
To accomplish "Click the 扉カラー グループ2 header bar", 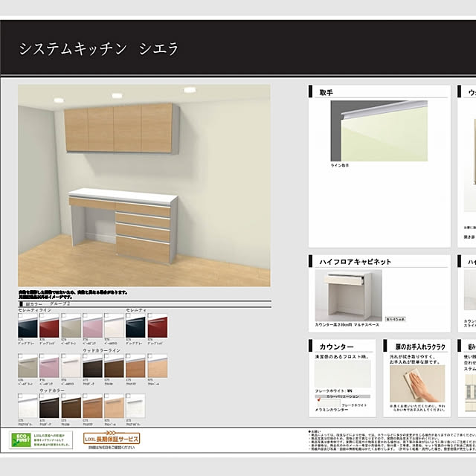I will pyautogui.click(x=144, y=304).
